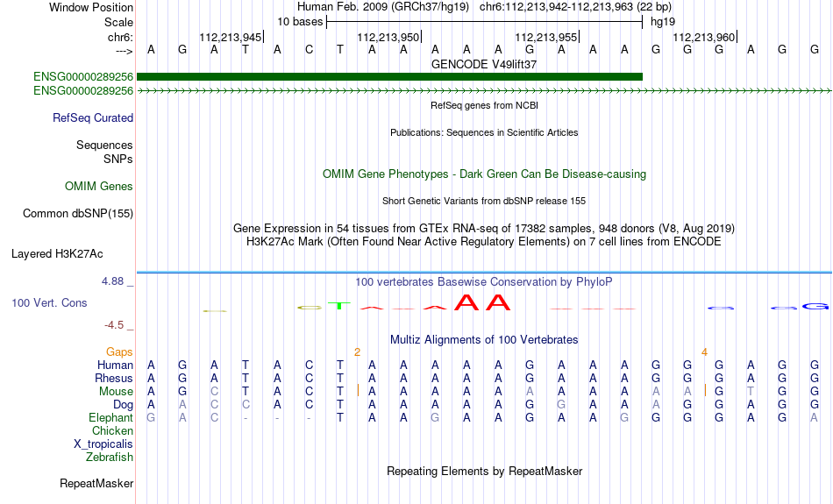Click the Layered H3K27Ac track label
This screenshot has height=504, width=833.
57,254
